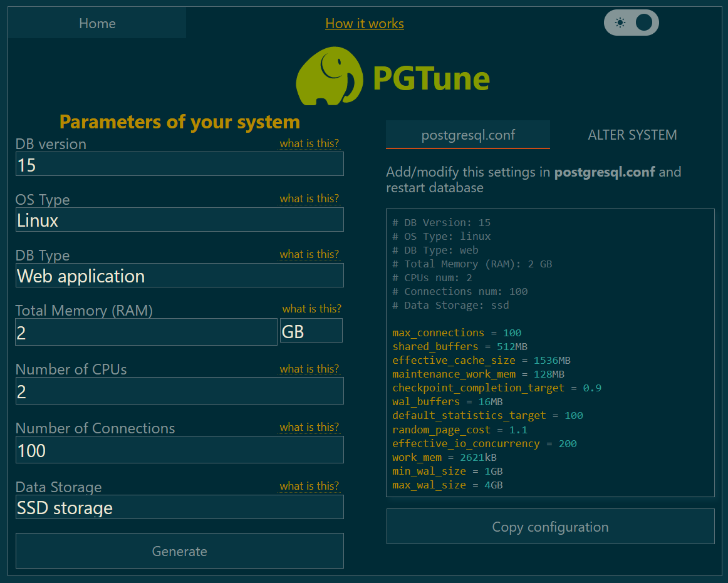The height and width of the screenshot is (583, 728).
Task: Click the Number of Connections field
Action: click(179, 450)
